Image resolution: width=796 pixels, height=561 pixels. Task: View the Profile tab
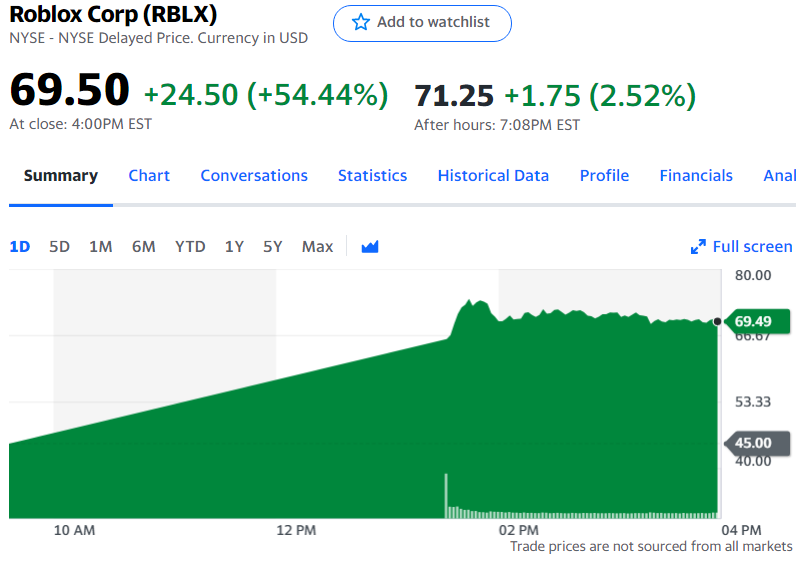pyautogui.click(x=604, y=176)
